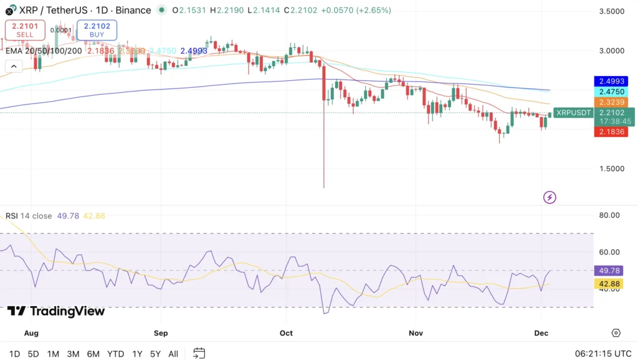Click the 80.00 RSI axis label
This screenshot has width=638, height=364.
point(609,215)
